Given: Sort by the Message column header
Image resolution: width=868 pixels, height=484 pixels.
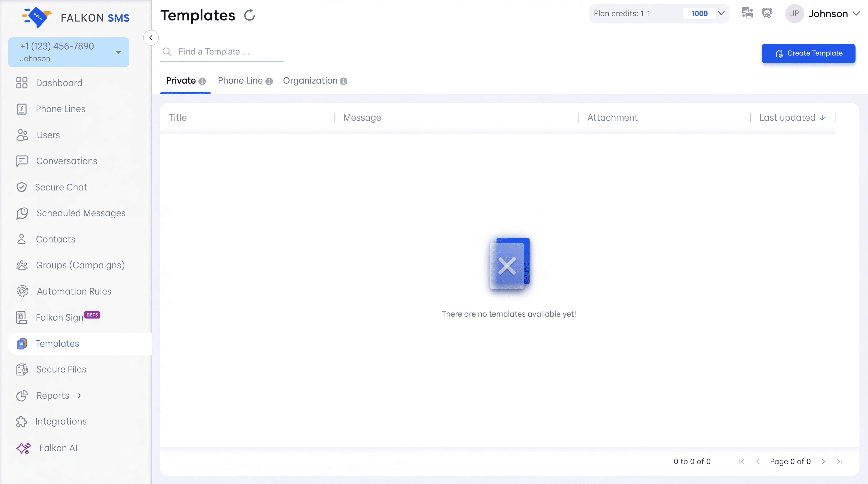Looking at the screenshot, I should [x=362, y=118].
